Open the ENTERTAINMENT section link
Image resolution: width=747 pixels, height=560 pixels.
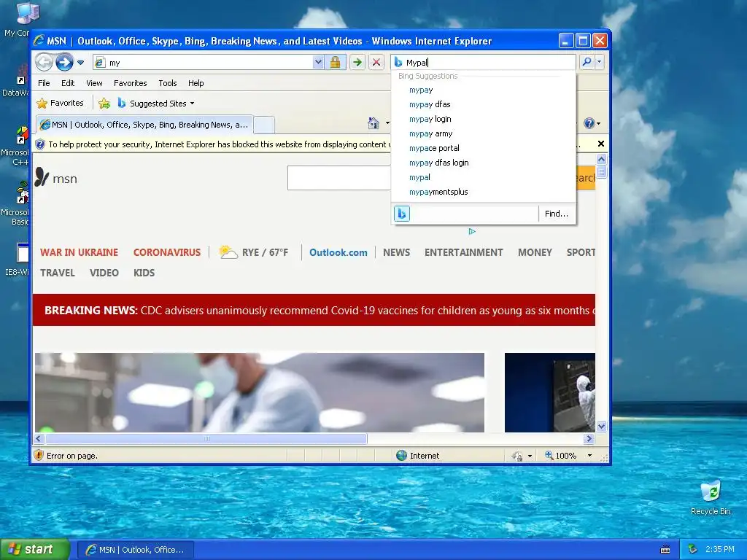[x=463, y=252]
